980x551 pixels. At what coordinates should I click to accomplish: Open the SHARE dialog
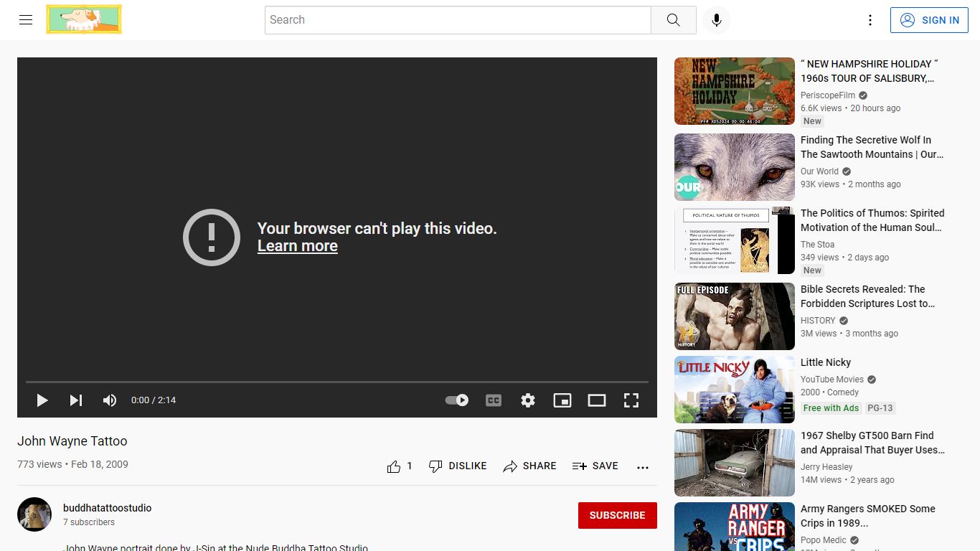[x=529, y=466]
